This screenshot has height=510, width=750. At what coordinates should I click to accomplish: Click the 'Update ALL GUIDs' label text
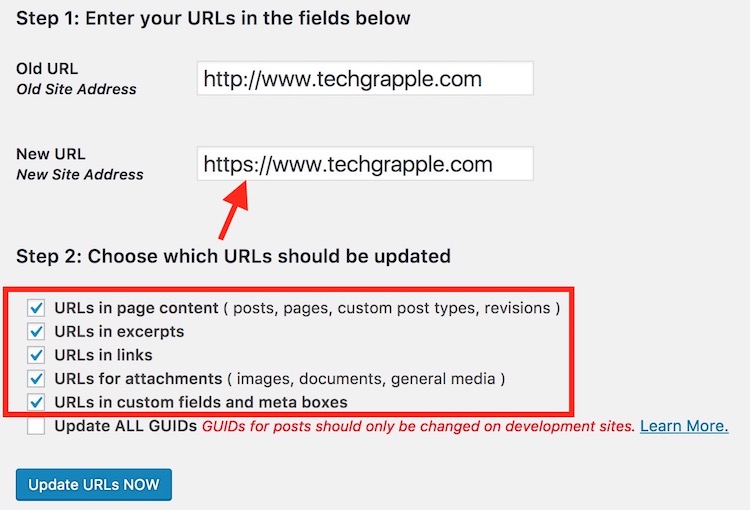coord(126,427)
